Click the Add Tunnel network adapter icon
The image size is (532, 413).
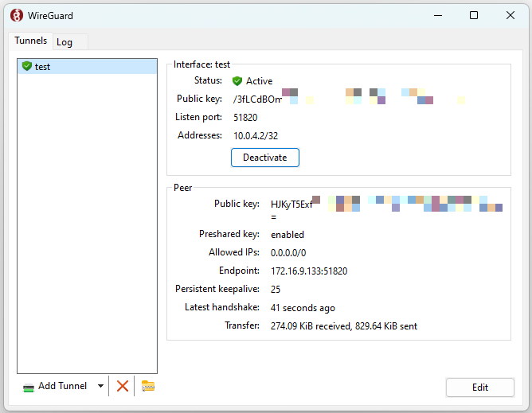29,388
